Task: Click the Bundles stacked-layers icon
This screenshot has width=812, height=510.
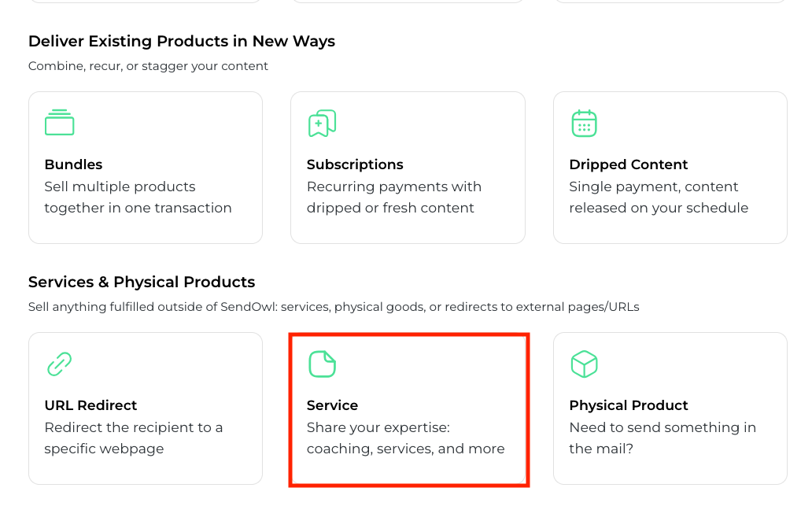Action: click(59, 123)
